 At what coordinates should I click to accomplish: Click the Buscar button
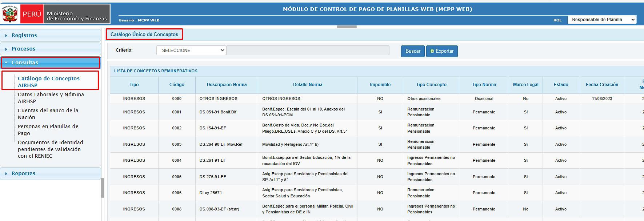click(x=413, y=51)
